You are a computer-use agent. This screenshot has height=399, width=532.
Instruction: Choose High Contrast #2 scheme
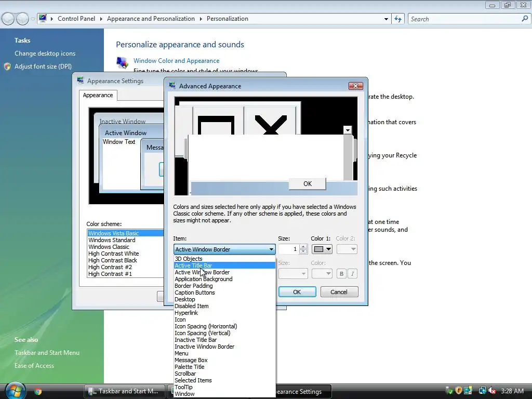pyautogui.click(x=126, y=267)
